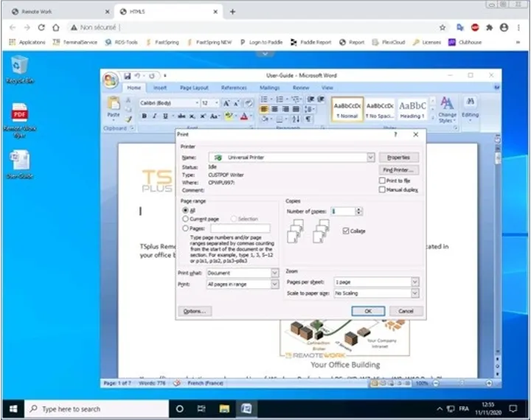Screen dimensions: 531x420
Task: Open the browser Extensions puzzle icon
Action: 490,27
